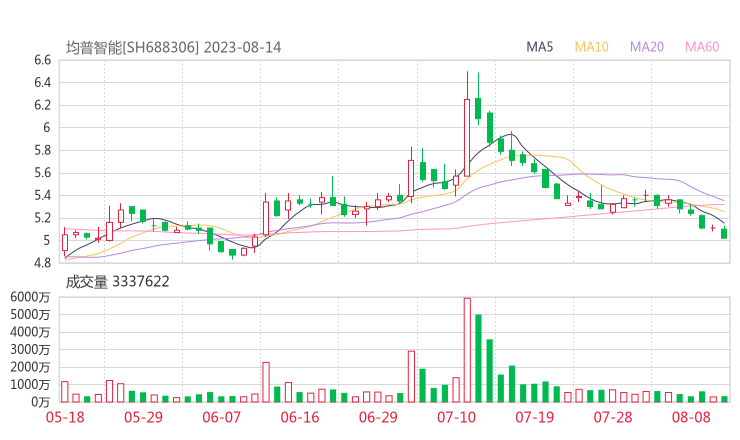Click the chart title 均普智能[SH688306] 2023-08-14

tap(173, 48)
